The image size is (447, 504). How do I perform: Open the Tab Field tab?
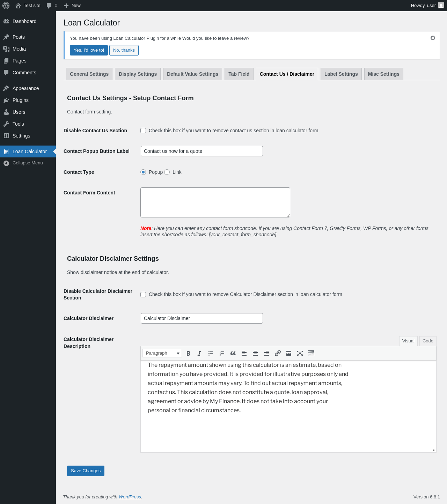pyautogui.click(x=239, y=74)
